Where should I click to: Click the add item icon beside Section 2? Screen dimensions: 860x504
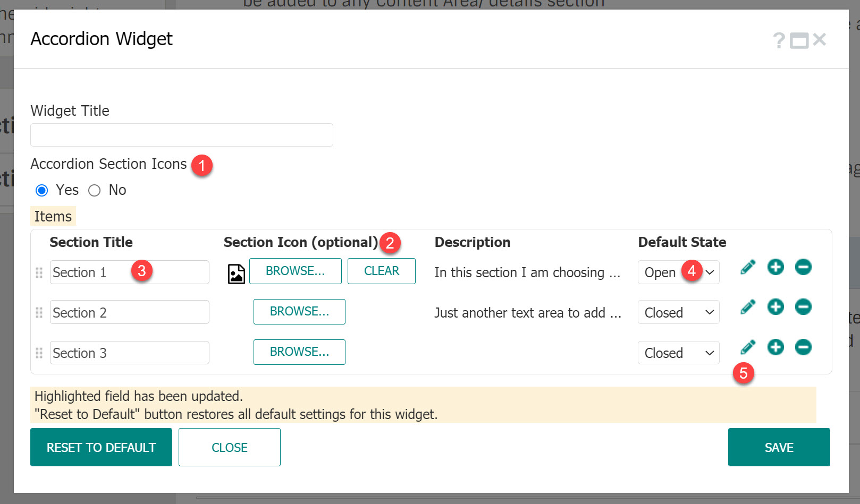tap(775, 306)
